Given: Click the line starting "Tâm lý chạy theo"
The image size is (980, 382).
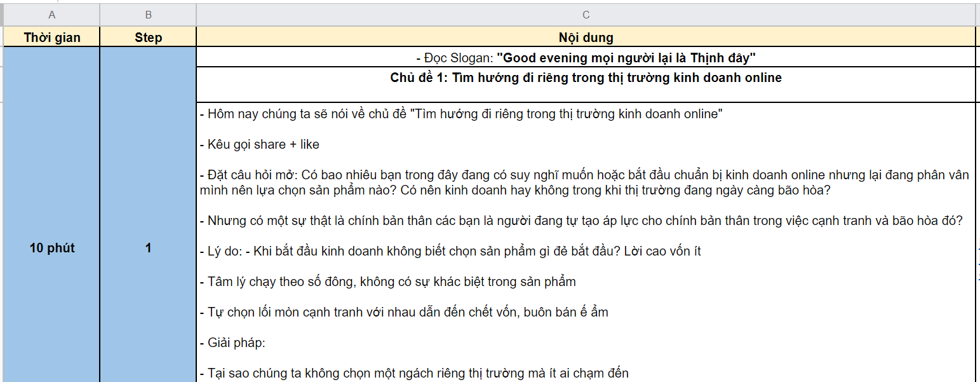Looking at the screenshot, I should click(x=388, y=282).
